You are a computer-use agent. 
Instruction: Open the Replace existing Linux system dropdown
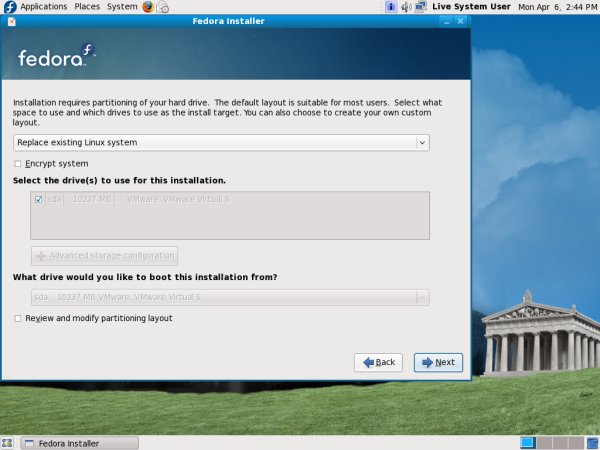point(221,143)
